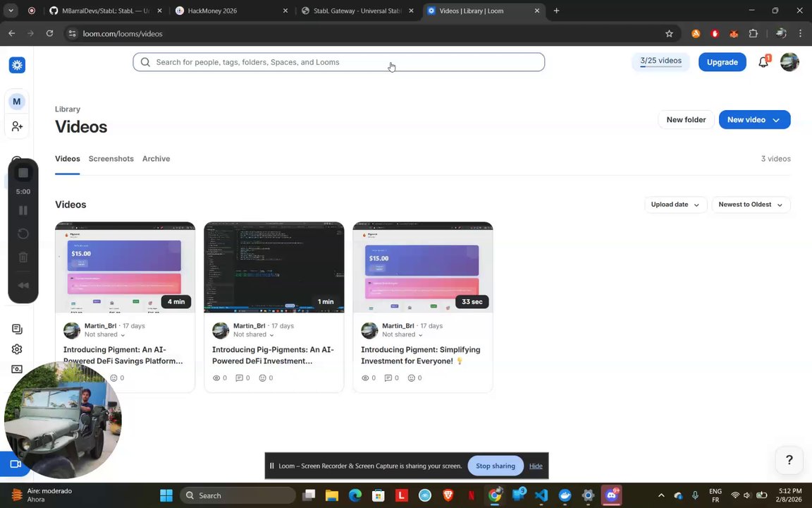Open the Windows Start menu
This screenshot has height=508, width=812.
(166, 495)
